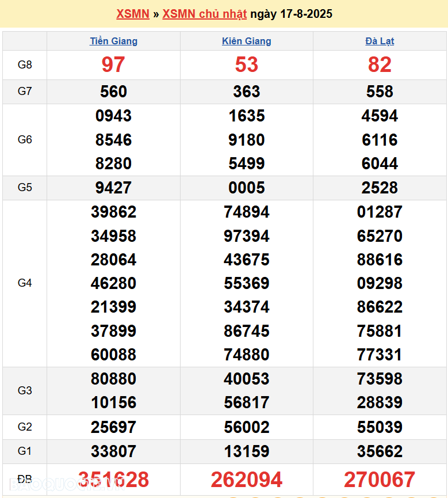The width and height of the screenshot is (448, 498).
Task: Select Kiên Giang G6 number 9180
Action: click(x=246, y=140)
